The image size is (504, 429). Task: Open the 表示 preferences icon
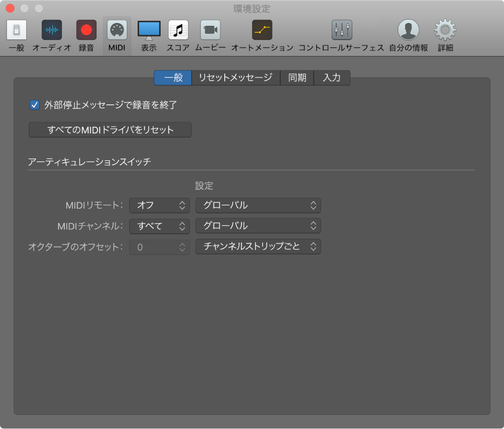click(x=148, y=30)
